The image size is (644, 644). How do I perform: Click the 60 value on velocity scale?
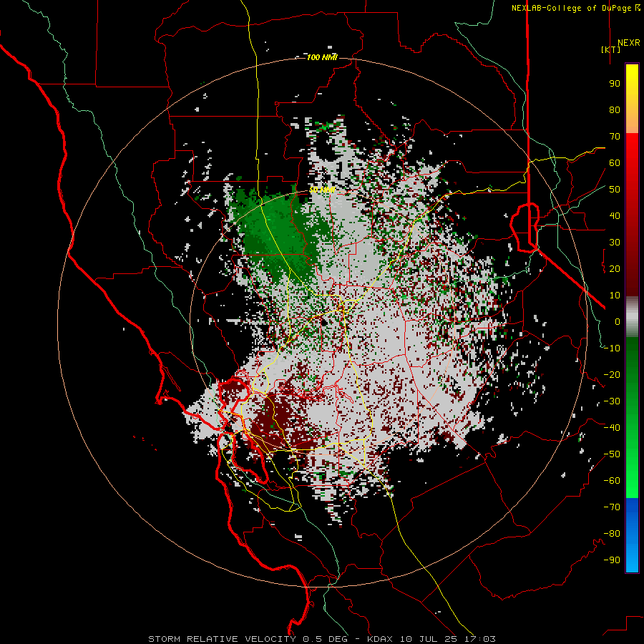615,163
